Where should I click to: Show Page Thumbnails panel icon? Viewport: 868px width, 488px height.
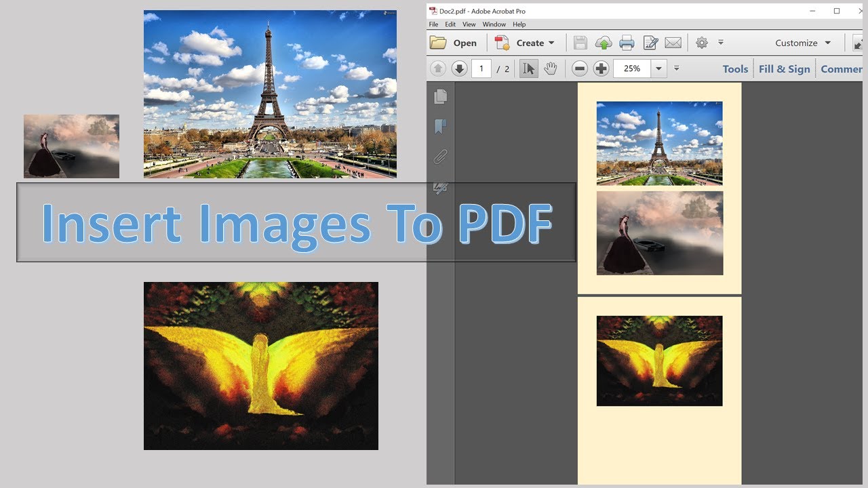tap(441, 96)
